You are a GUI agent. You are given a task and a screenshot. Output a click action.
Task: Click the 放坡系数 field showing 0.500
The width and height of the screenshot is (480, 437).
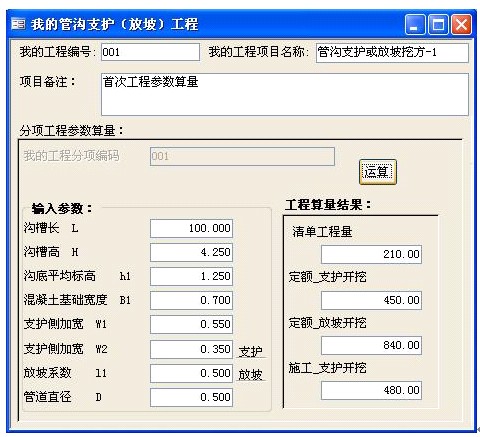tap(191, 373)
